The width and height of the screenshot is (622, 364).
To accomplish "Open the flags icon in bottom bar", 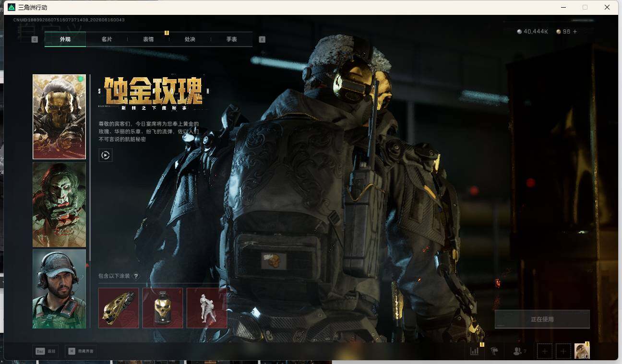I will point(494,351).
